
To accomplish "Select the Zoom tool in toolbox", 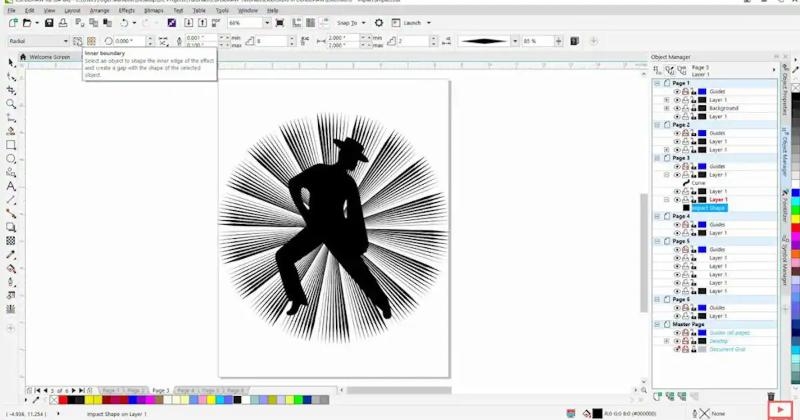I will coord(11,104).
